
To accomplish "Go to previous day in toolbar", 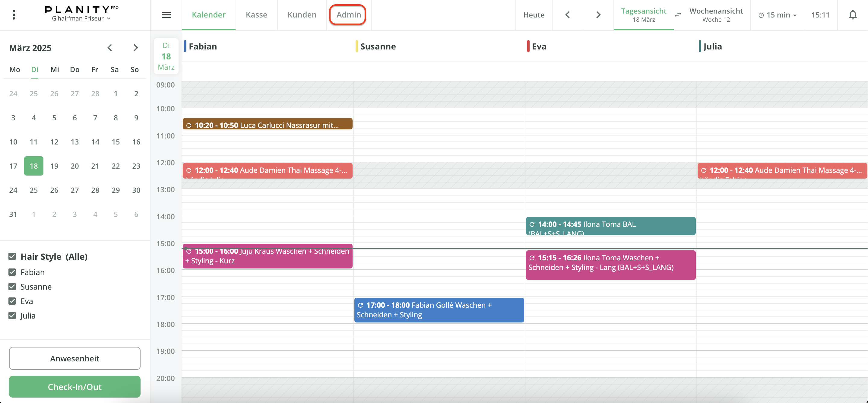I will pos(567,15).
